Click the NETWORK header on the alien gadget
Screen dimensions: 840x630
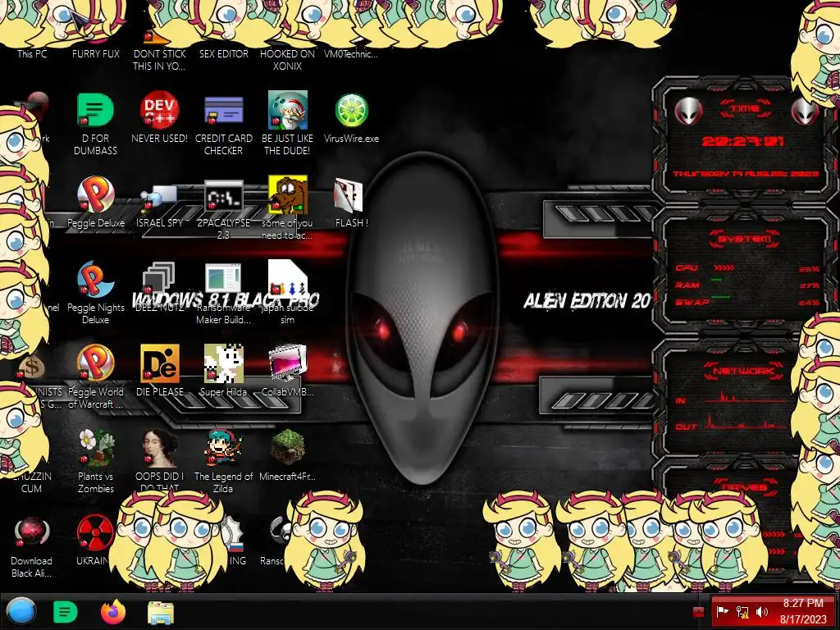point(743,371)
